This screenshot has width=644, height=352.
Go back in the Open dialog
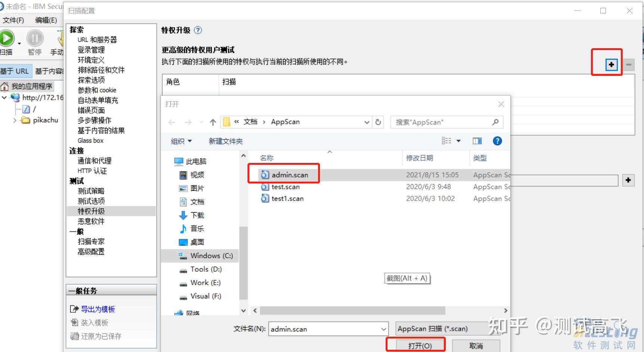(x=172, y=122)
